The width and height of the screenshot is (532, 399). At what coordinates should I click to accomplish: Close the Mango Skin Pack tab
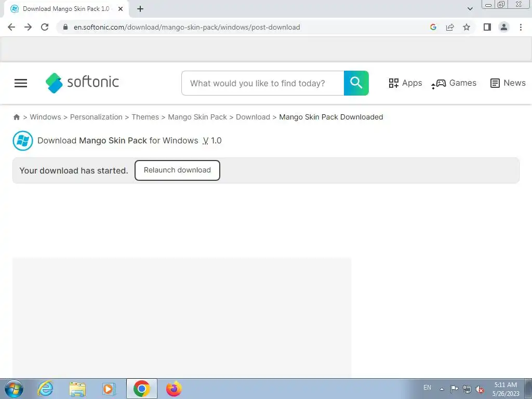[x=121, y=9]
